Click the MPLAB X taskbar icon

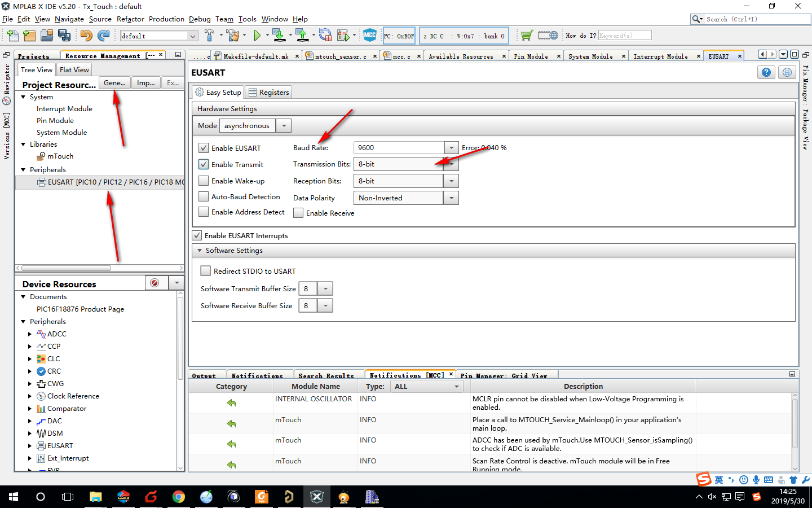coord(317,497)
